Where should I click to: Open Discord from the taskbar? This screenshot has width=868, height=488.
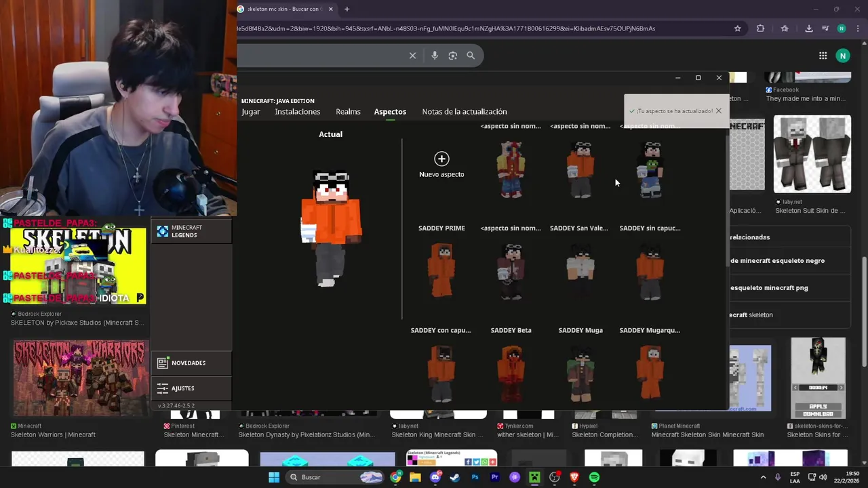[x=435, y=477]
